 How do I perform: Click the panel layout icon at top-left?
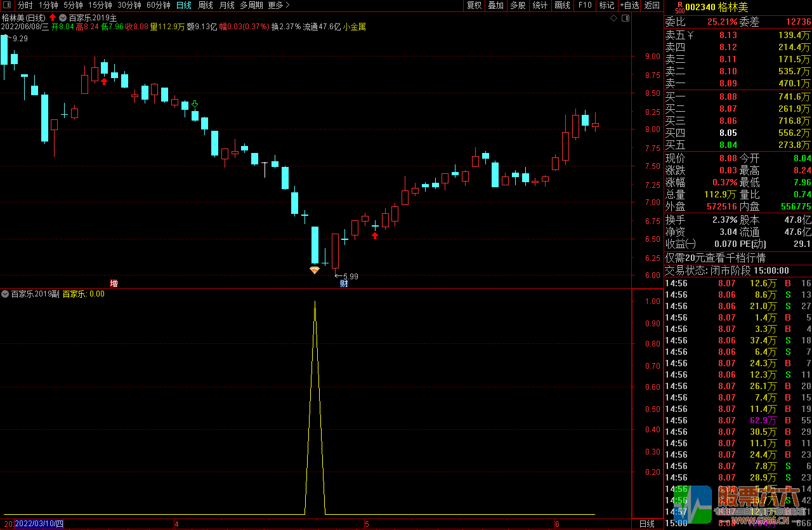(x=8, y=5)
